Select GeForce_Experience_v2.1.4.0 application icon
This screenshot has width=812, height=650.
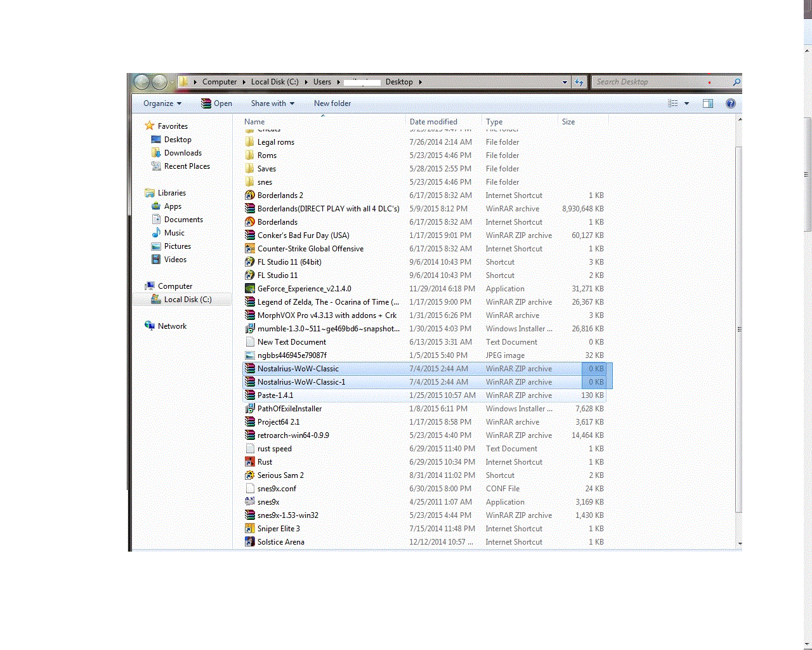click(250, 289)
